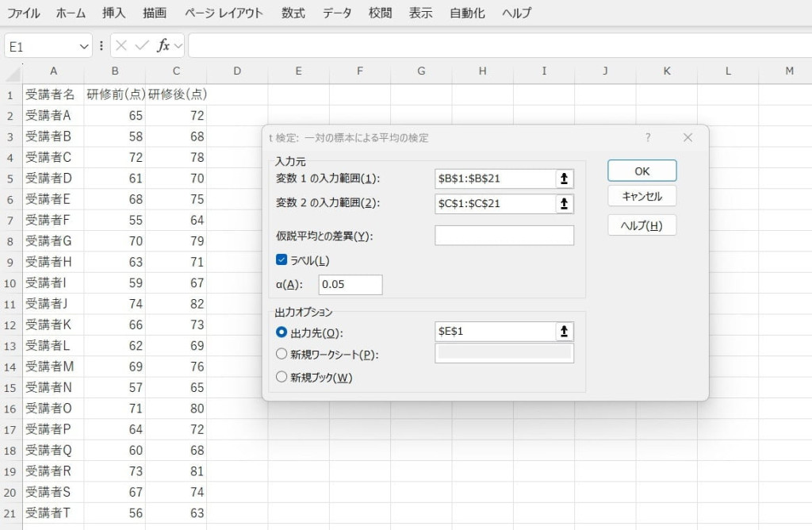Screen dimensions: 812x530
Task: Click range selector icon for 変数 1 input
Action: (564, 179)
